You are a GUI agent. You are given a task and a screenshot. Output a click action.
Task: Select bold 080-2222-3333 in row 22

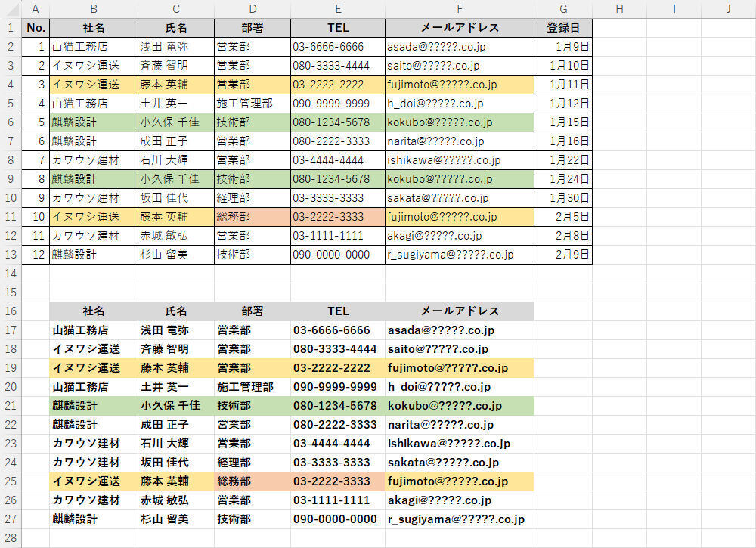tap(338, 425)
